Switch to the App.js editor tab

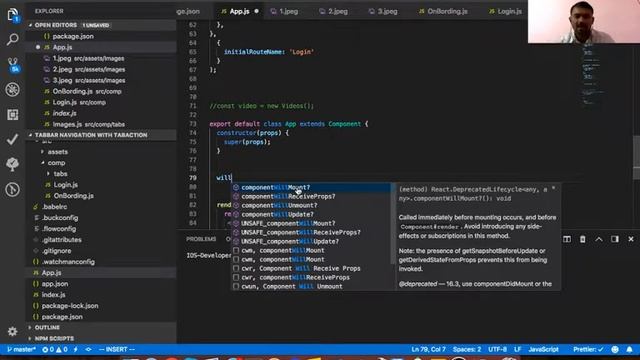[239, 11]
